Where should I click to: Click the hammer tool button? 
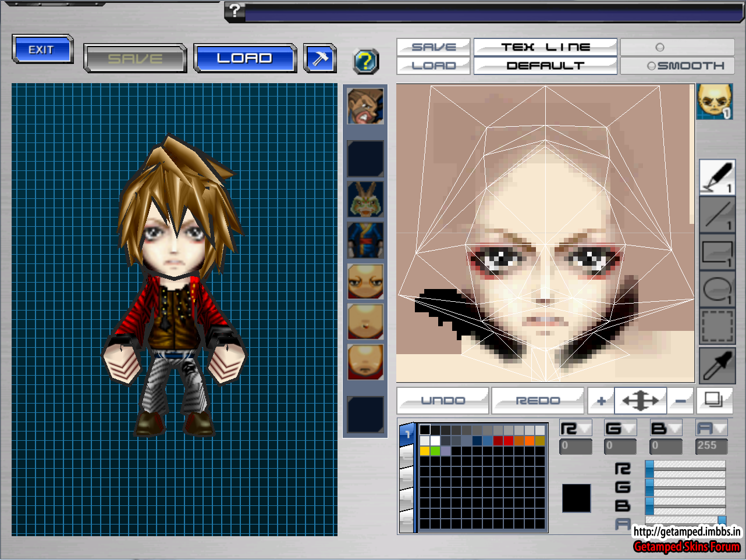pyautogui.click(x=320, y=58)
